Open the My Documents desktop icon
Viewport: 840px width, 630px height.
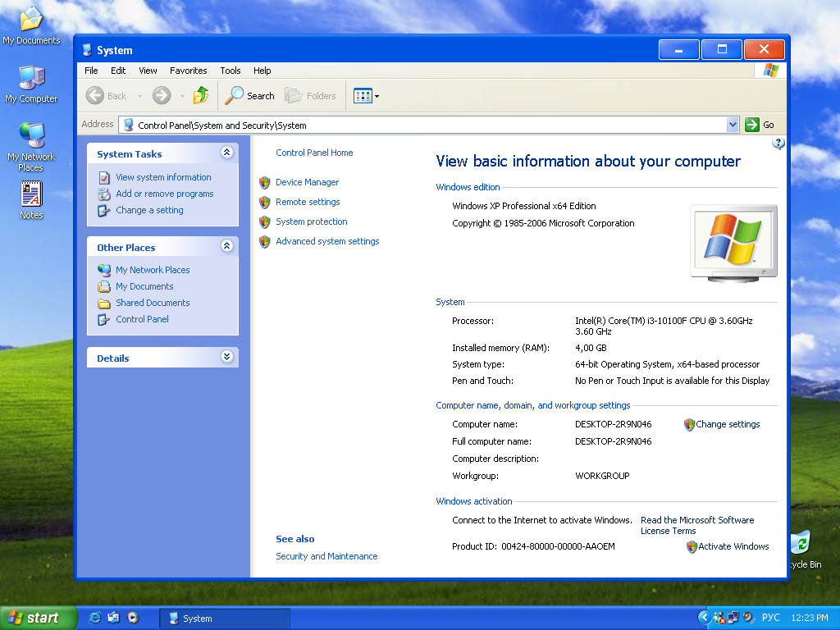coord(31,25)
